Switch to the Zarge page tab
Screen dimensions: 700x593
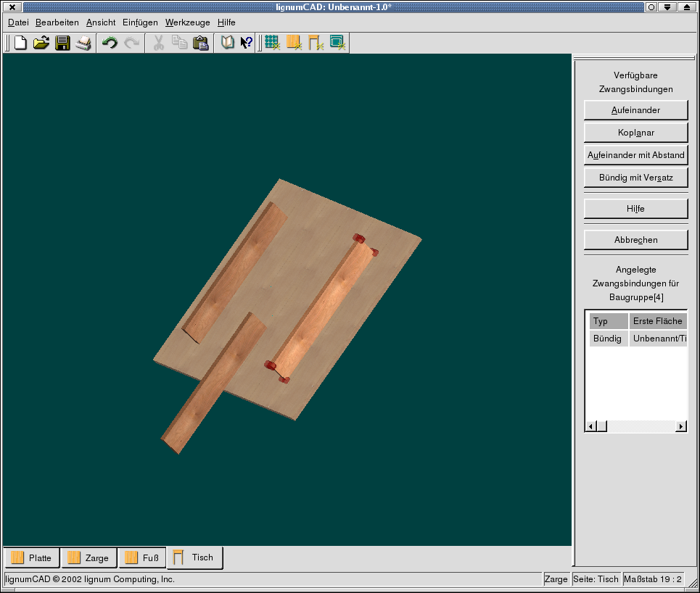pos(89,557)
